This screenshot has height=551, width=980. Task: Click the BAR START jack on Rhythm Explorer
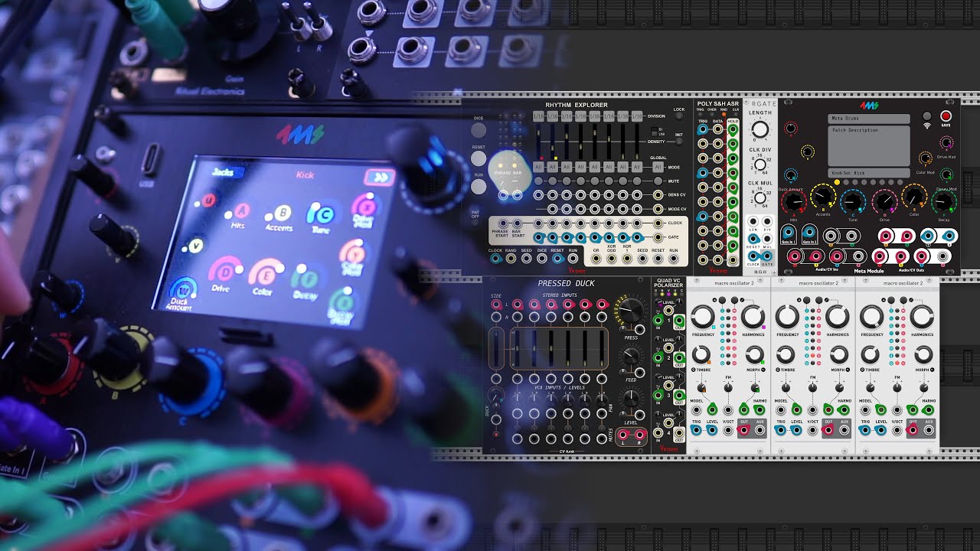click(517, 223)
